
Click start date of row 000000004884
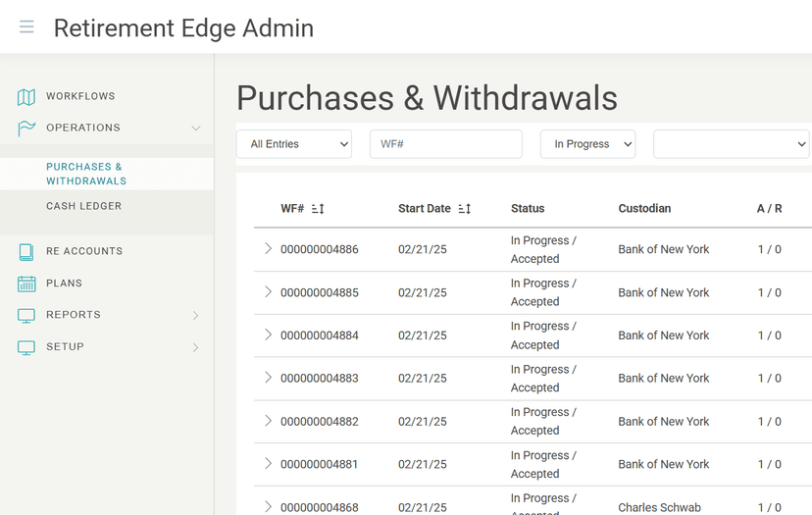(x=423, y=335)
